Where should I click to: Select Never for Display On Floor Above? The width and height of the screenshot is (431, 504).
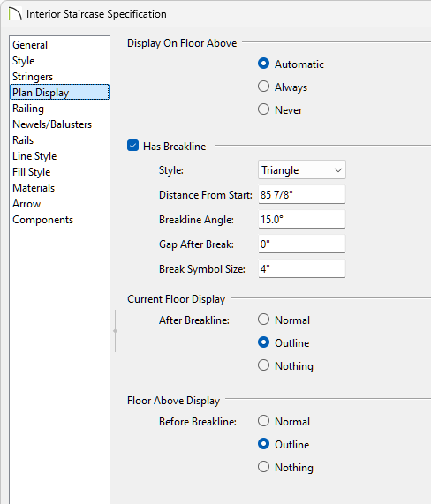(x=263, y=109)
